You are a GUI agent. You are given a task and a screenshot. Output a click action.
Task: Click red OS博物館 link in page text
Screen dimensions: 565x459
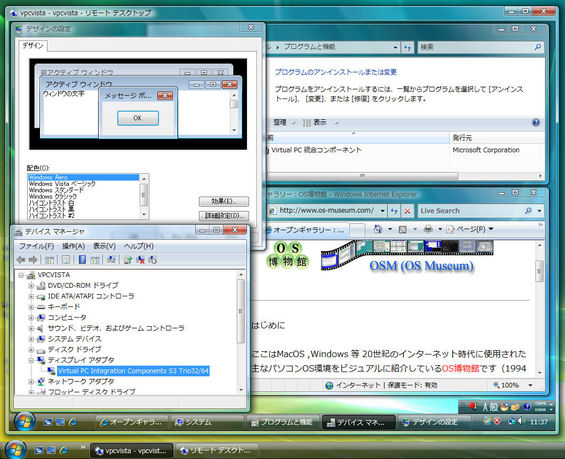coord(460,368)
